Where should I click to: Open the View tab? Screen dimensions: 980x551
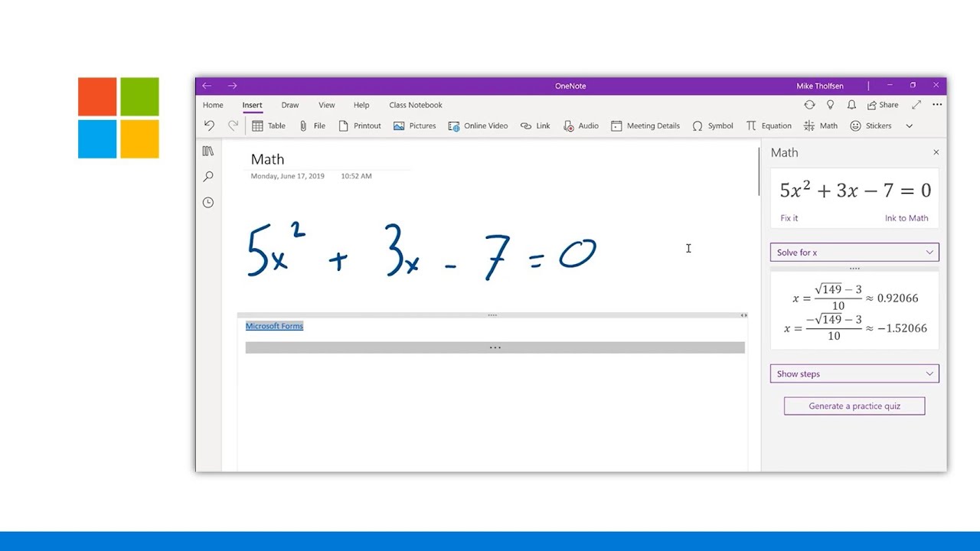pyautogui.click(x=327, y=105)
